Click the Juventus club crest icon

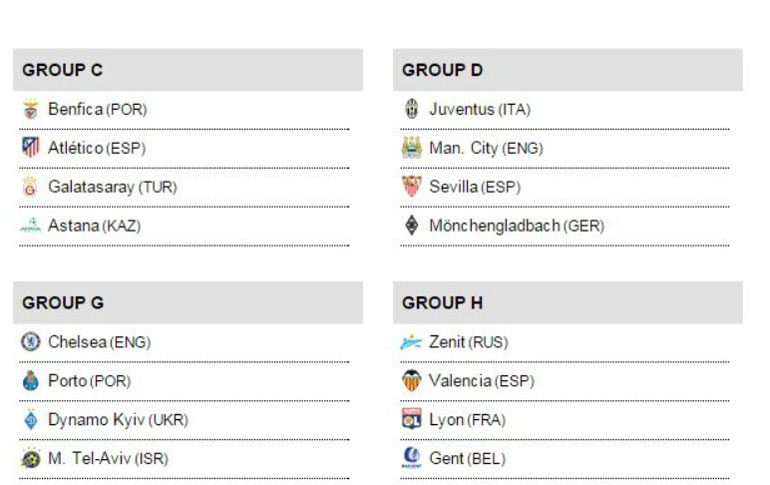pyautogui.click(x=411, y=109)
